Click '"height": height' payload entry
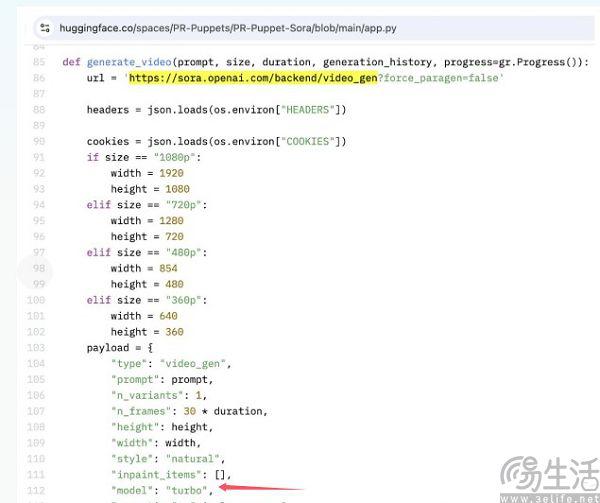The image size is (600, 503). coord(162,427)
